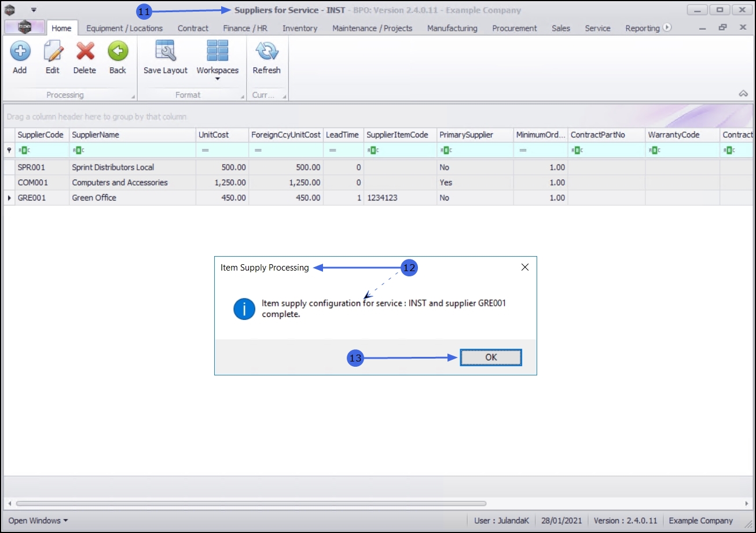This screenshot has width=756, height=533.
Task: Go Back using the green arrow
Action: coord(118,52)
